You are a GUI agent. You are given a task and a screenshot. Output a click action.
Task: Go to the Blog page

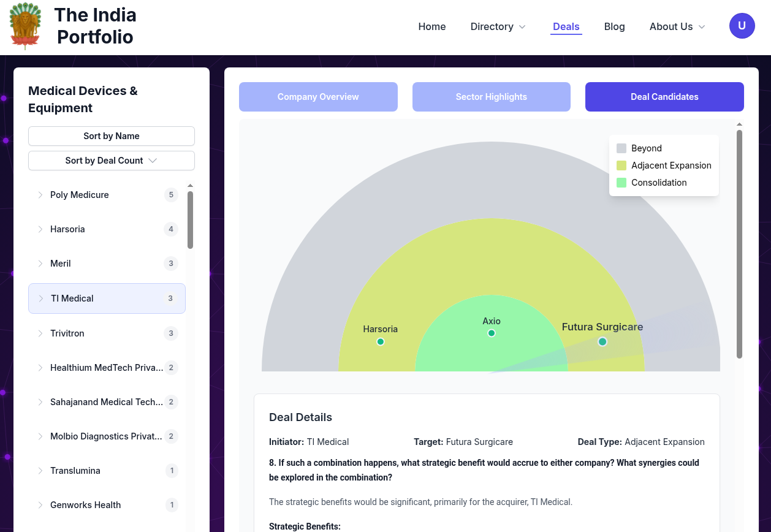point(614,26)
